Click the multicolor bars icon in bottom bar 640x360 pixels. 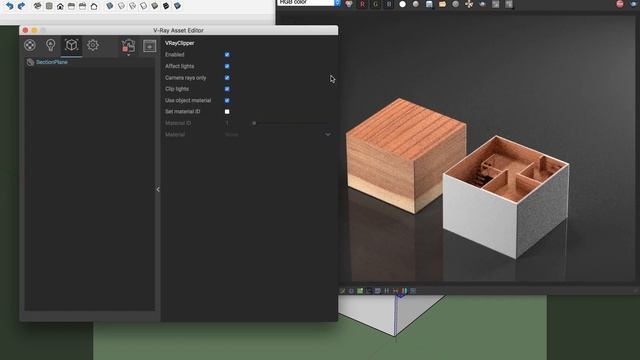(x=404, y=291)
